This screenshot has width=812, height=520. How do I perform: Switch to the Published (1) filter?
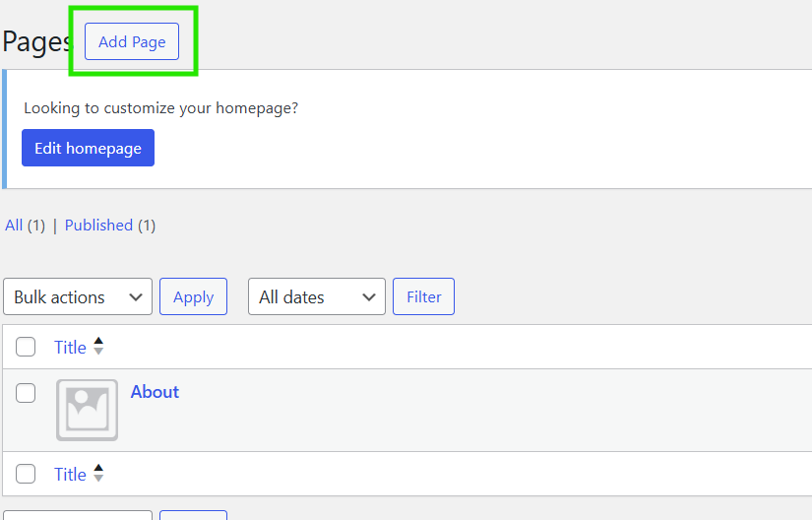pyautogui.click(x=110, y=226)
